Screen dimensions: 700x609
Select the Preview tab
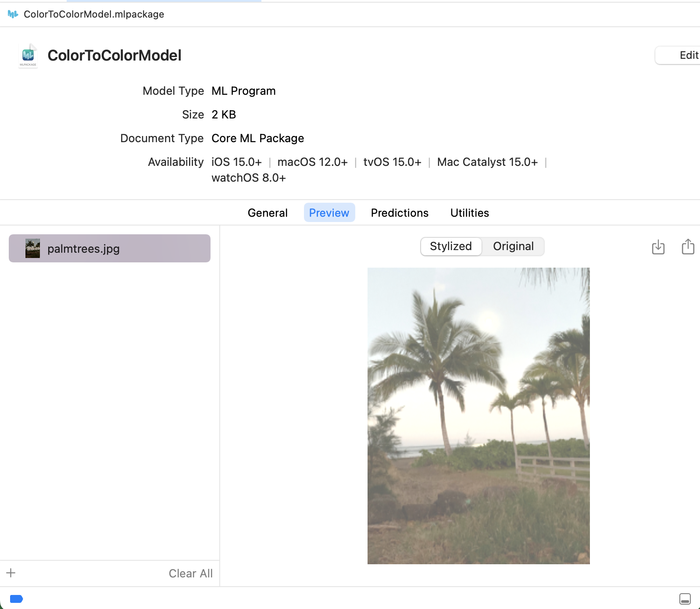(x=329, y=213)
